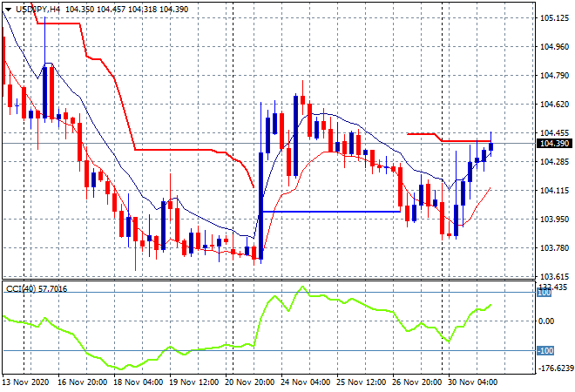Select the thick blue horizontal support line
This screenshot has height=392, width=575.
[x=332, y=212]
